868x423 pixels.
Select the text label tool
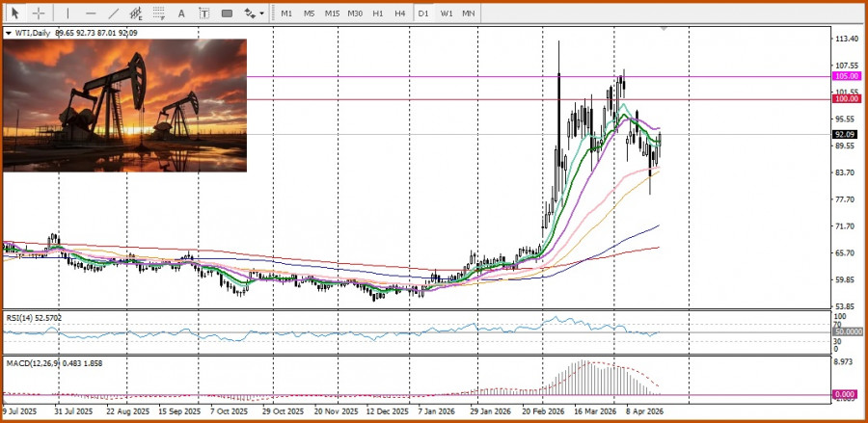[203, 13]
